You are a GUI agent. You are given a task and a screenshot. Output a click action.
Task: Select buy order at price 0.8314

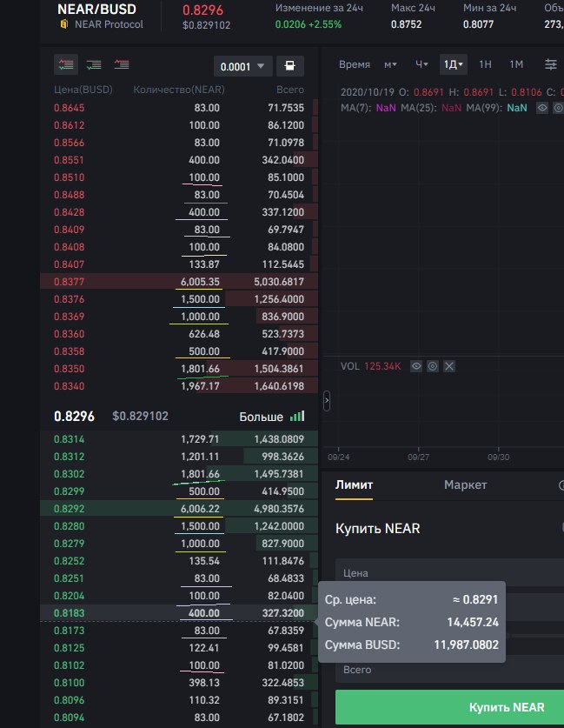(x=179, y=439)
